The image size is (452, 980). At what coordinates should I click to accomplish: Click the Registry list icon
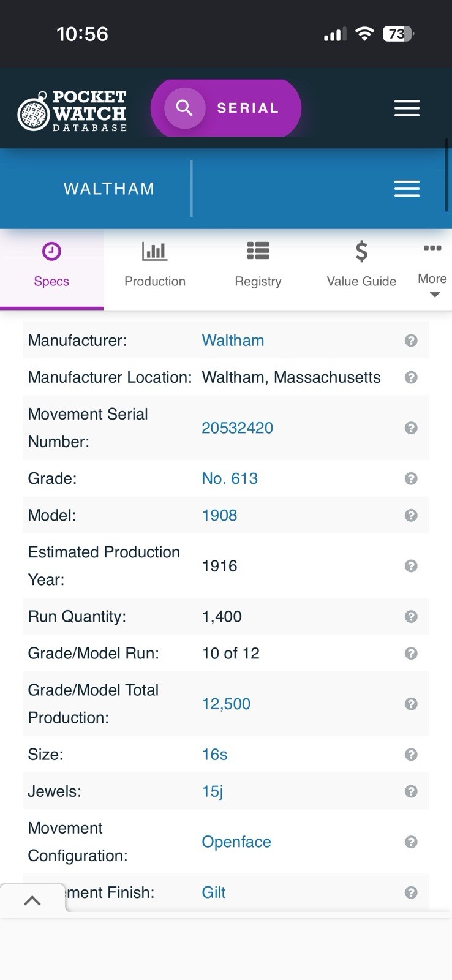(x=258, y=251)
